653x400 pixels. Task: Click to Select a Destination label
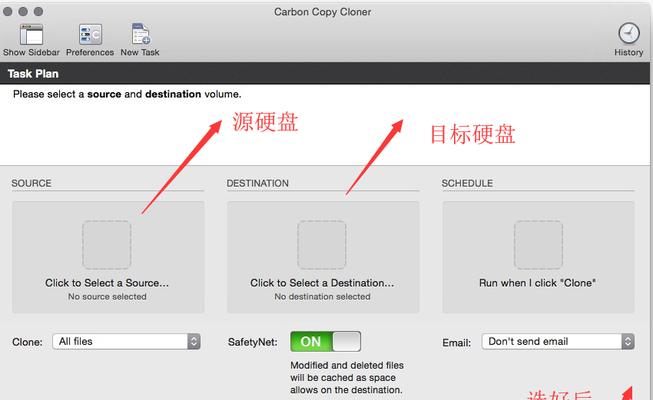coord(322,283)
